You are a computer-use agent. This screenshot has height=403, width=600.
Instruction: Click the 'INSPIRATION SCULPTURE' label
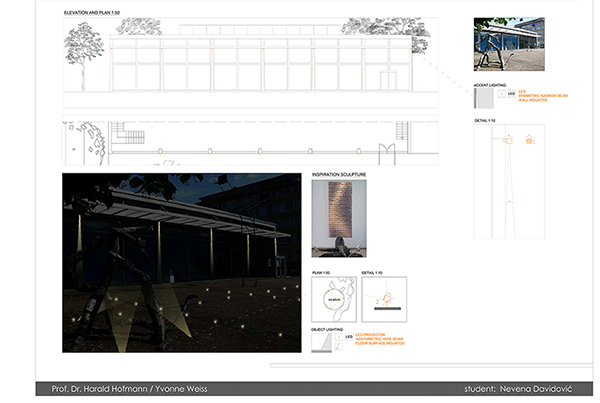(340, 175)
